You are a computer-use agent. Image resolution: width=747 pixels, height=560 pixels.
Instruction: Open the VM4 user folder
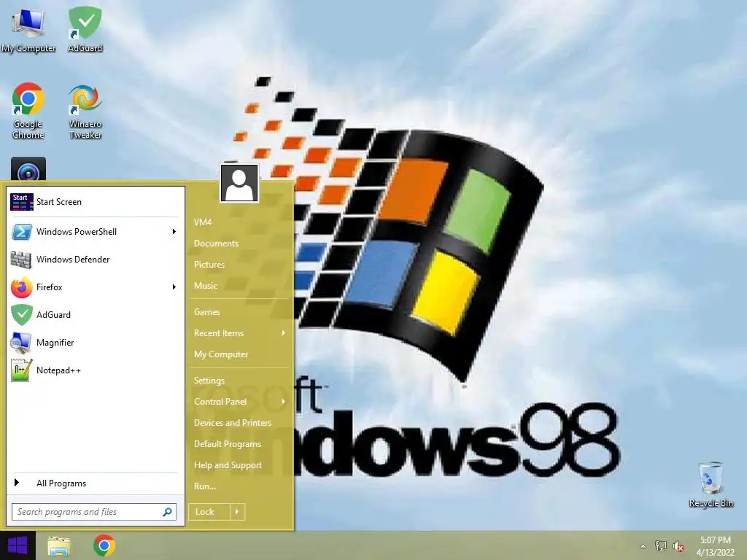click(203, 222)
